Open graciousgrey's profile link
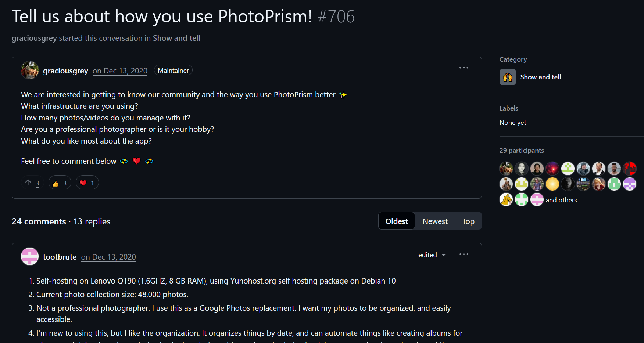The width and height of the screenshot is (644, 343). (65, 71)
